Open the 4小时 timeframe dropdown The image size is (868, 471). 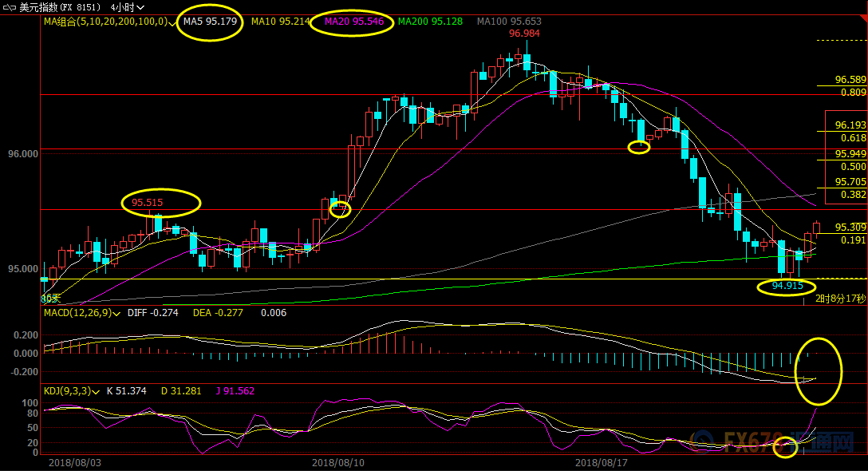coord(128,7)
